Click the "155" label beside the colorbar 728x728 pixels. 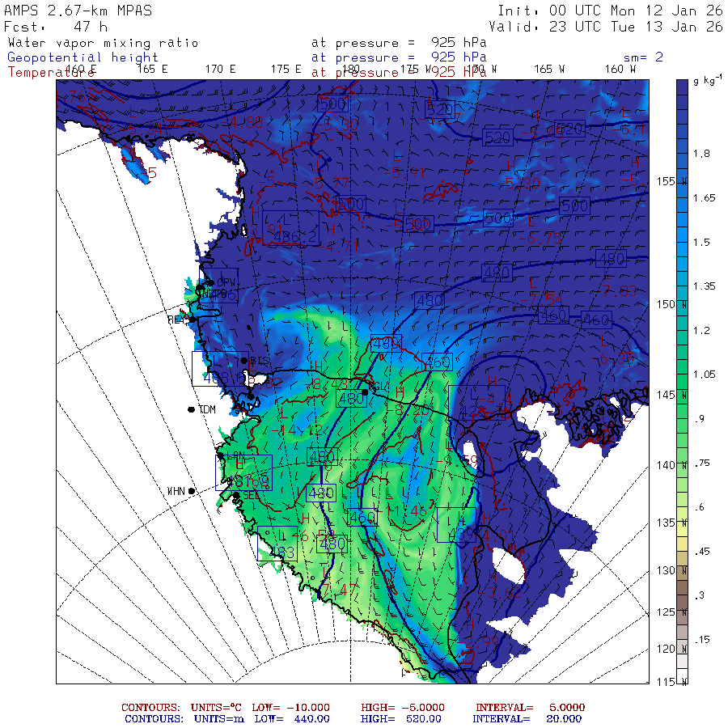[666, 181]
